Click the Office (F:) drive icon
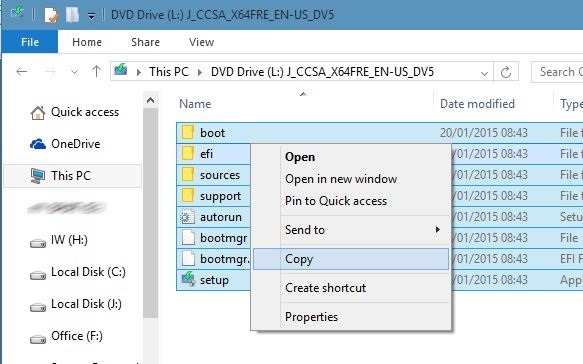The width and height of the screenshot is (583, 364). coord(38,340)
